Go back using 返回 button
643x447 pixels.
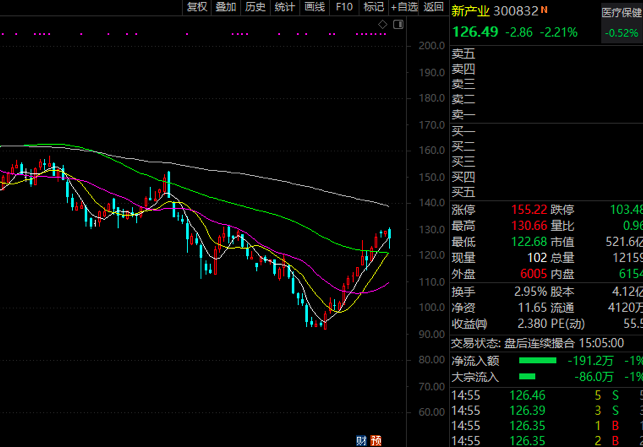(432, 7)
